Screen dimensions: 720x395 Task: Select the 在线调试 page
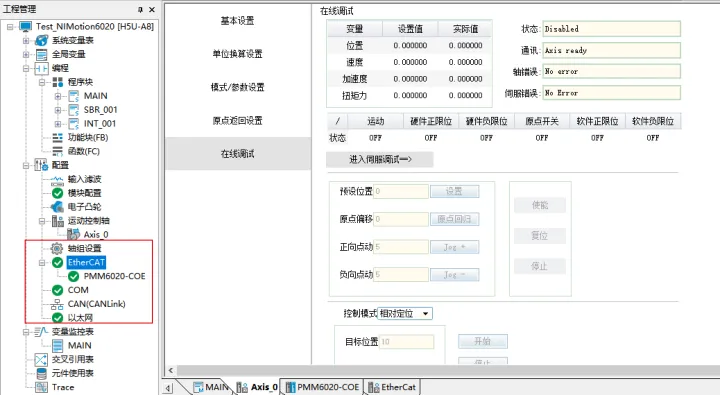pos(237,154)
